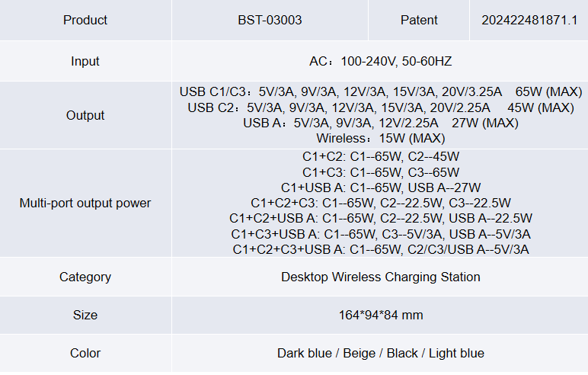Click the 164*94*84 mm size value
This screenshot has height=375, width=588.
click(380, 315)
